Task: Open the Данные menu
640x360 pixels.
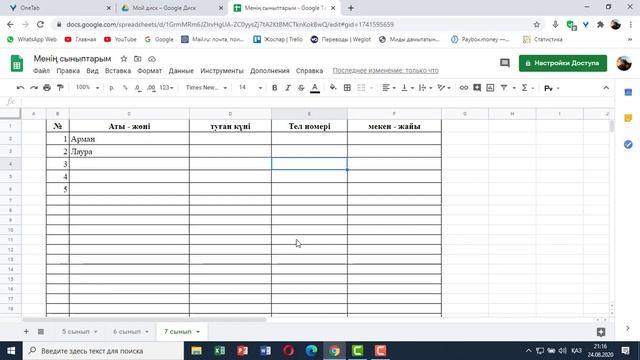Action: [181, 71]
